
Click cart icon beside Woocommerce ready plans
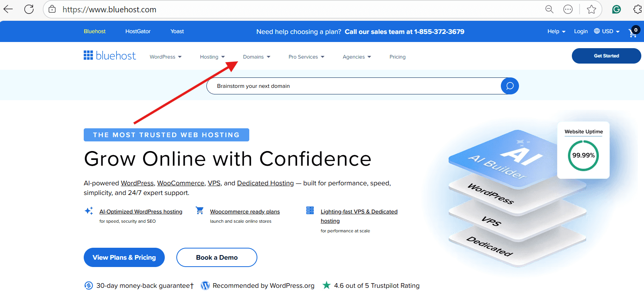point(199,210)
